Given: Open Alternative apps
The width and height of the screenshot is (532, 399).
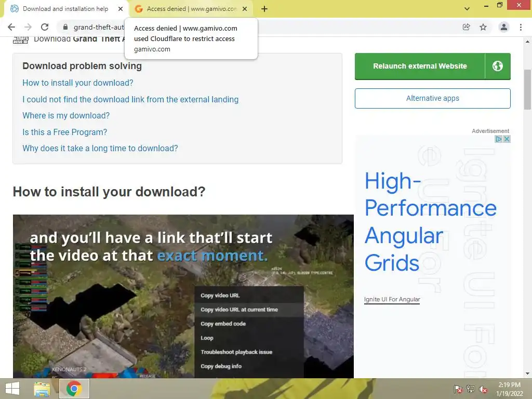Looking at the screenshot, I should click(x=433, y=98).
